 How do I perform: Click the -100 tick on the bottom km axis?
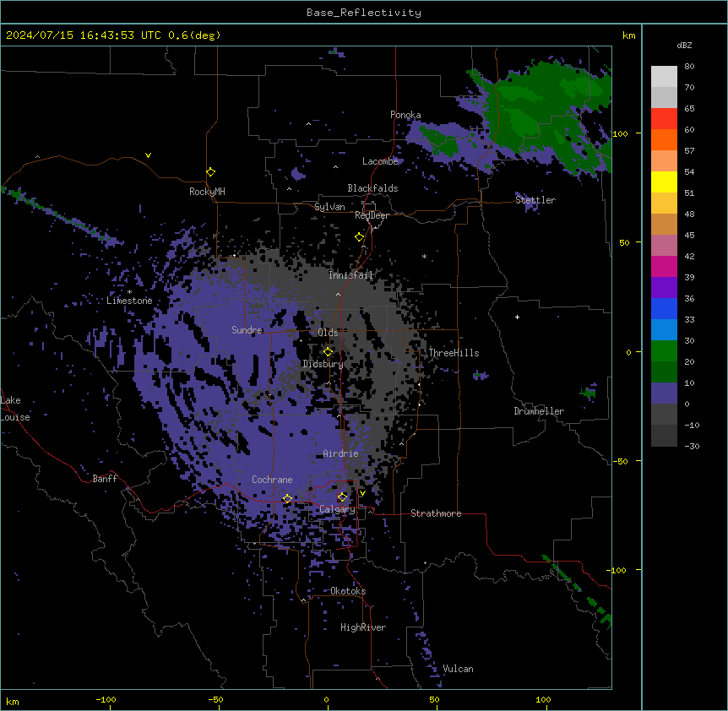click(106, 699)
